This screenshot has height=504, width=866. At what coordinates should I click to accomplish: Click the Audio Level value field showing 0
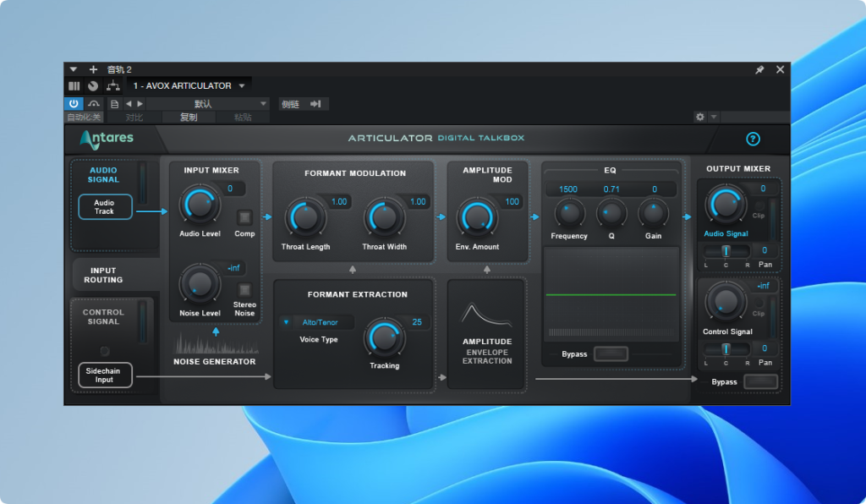tap(230, 189)
